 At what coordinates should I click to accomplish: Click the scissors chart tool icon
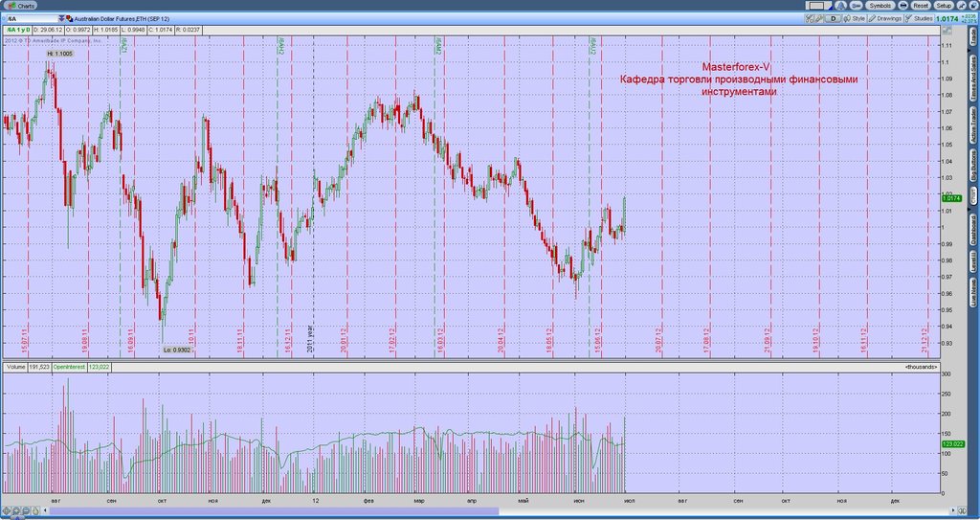pyautogui.click(x=810, y=19)
